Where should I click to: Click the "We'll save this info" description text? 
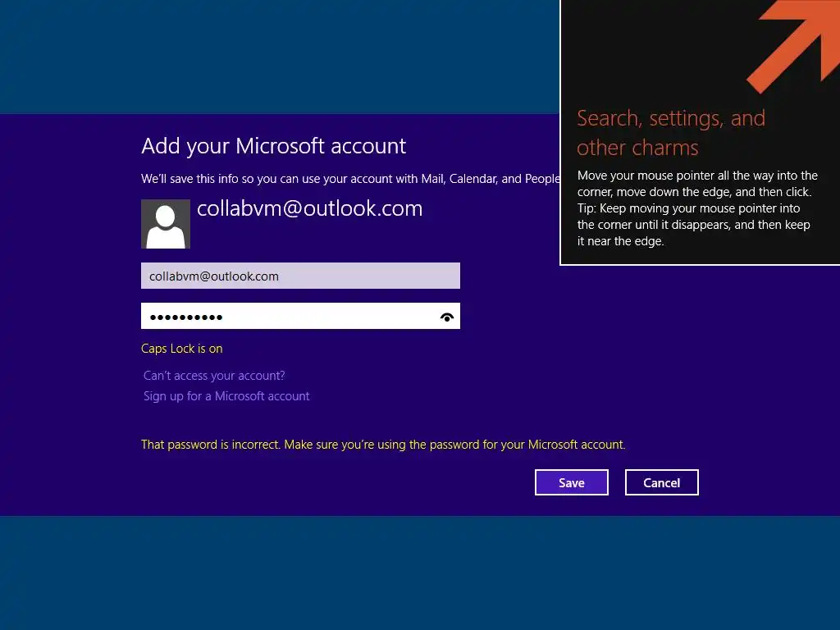(x=350, y=178)
